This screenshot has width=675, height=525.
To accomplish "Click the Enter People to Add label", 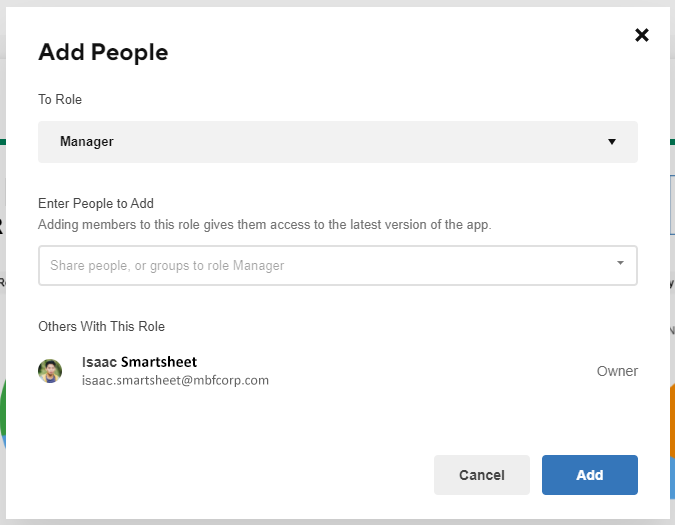I will coord(96,203).
